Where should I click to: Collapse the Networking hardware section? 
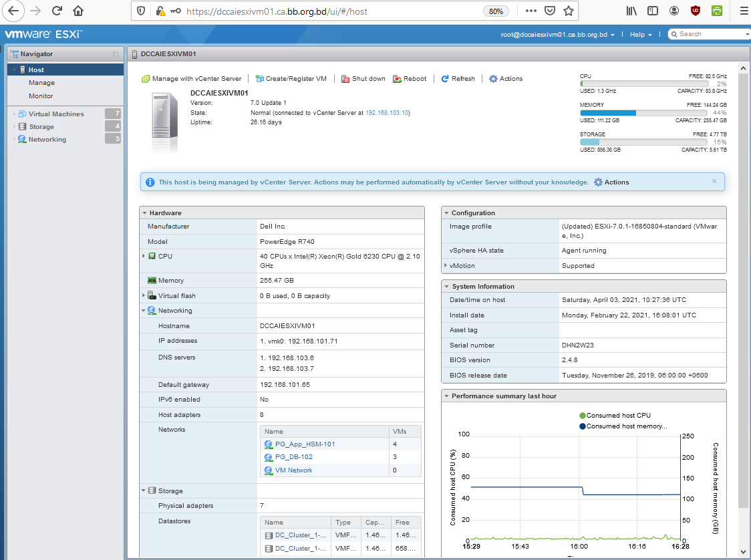pyautogui.click(x=144, y=311)
